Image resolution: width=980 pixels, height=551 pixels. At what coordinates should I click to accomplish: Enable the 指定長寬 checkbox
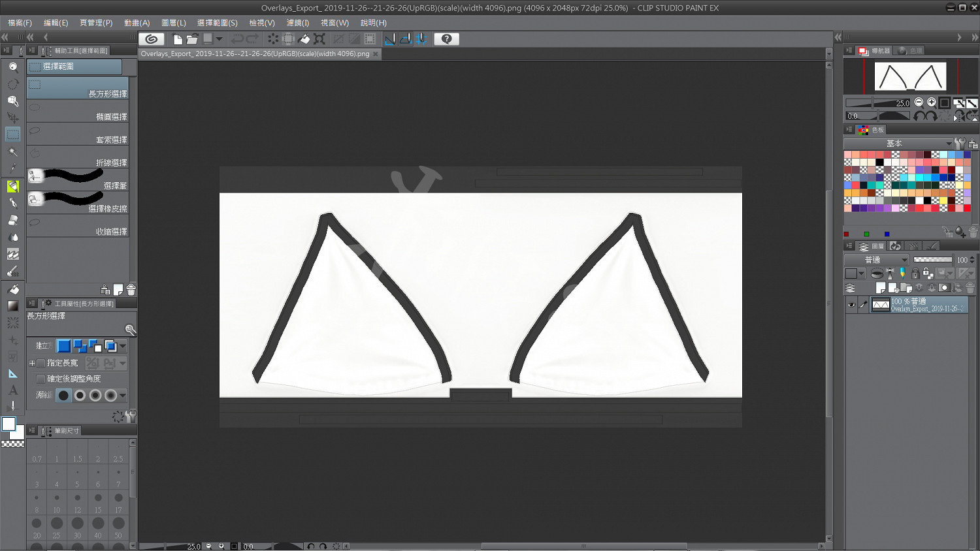point(41,363)
